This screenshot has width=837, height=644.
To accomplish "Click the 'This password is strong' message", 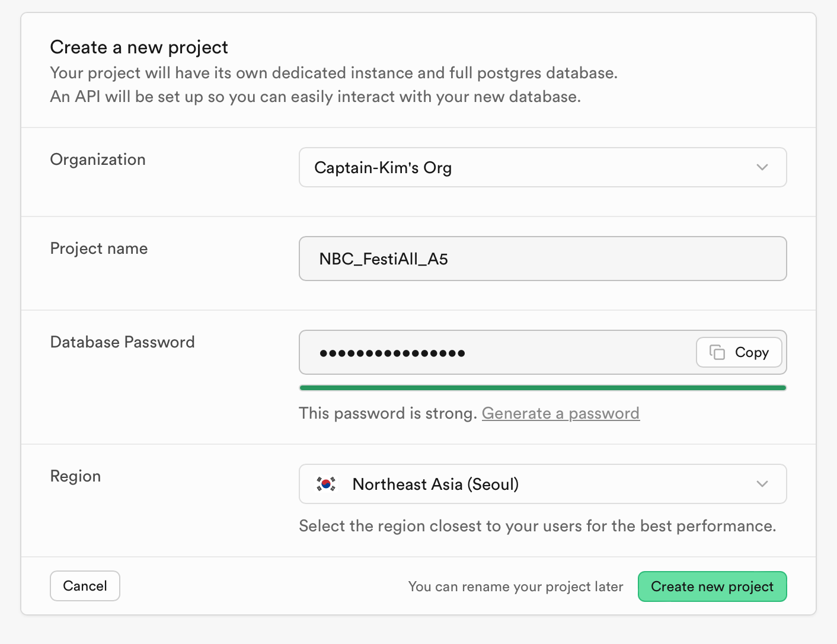I will [x=388, y=413].
